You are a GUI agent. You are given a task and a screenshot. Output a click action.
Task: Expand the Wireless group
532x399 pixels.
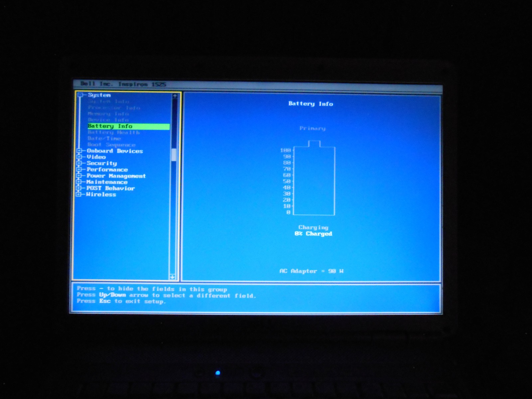pyautogui.click(x=78, y=195)
